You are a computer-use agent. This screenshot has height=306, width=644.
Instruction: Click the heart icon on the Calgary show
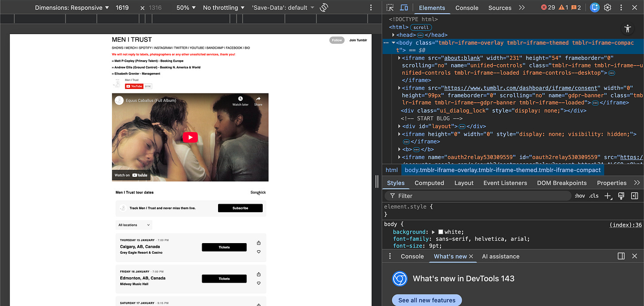point(259,252)
